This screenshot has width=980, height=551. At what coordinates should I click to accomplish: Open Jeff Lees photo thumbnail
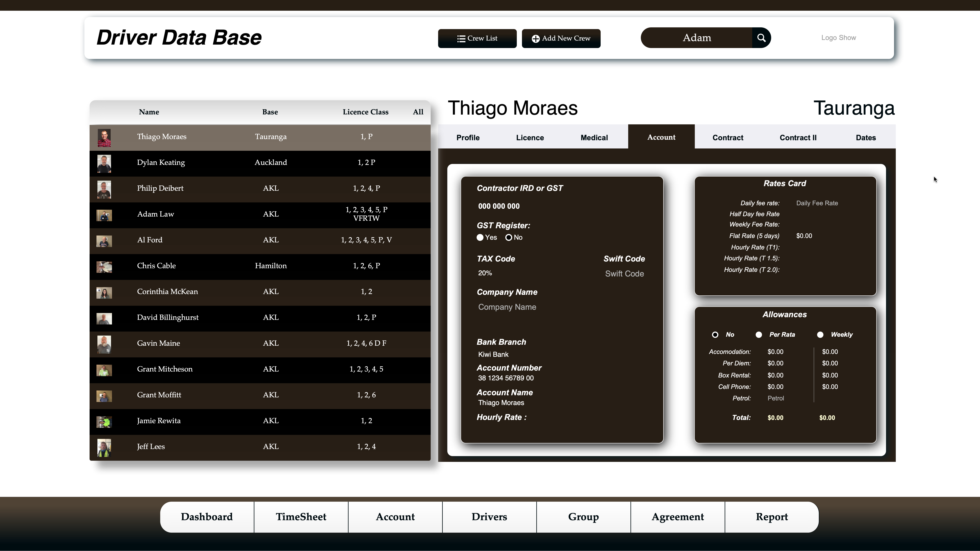pyautogui.click(x=104, y=448)
